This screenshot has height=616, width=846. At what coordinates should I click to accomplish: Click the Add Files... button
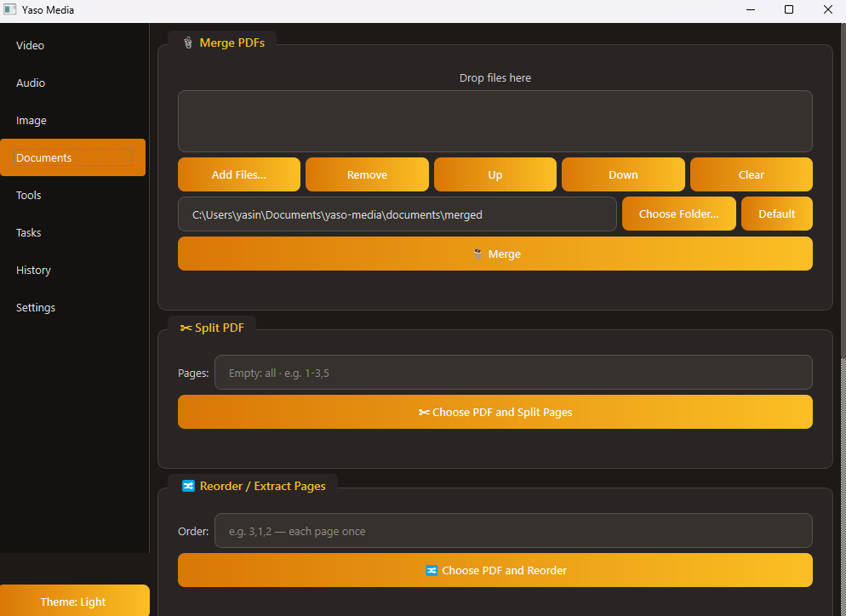(239, 174)
